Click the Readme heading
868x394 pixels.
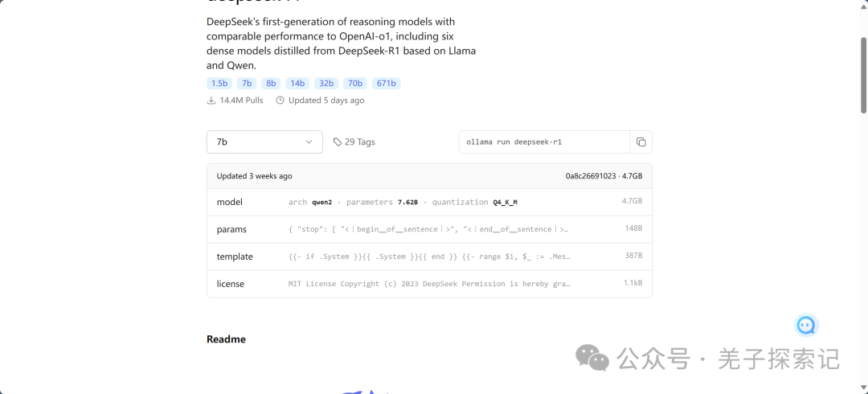point(226,339)
